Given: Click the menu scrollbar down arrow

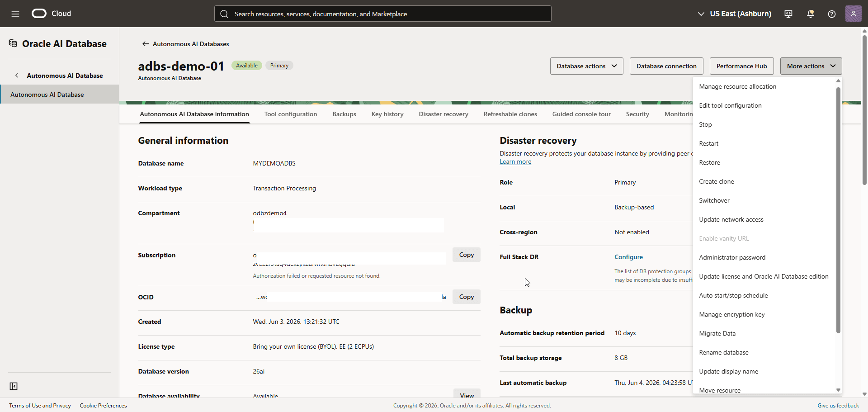Looking at the screenshot, I should coord(838,390).
